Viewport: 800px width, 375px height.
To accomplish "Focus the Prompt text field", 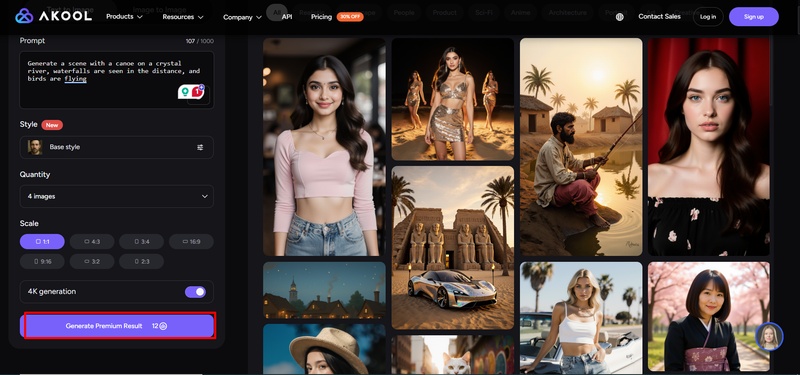I will (117, 80).
